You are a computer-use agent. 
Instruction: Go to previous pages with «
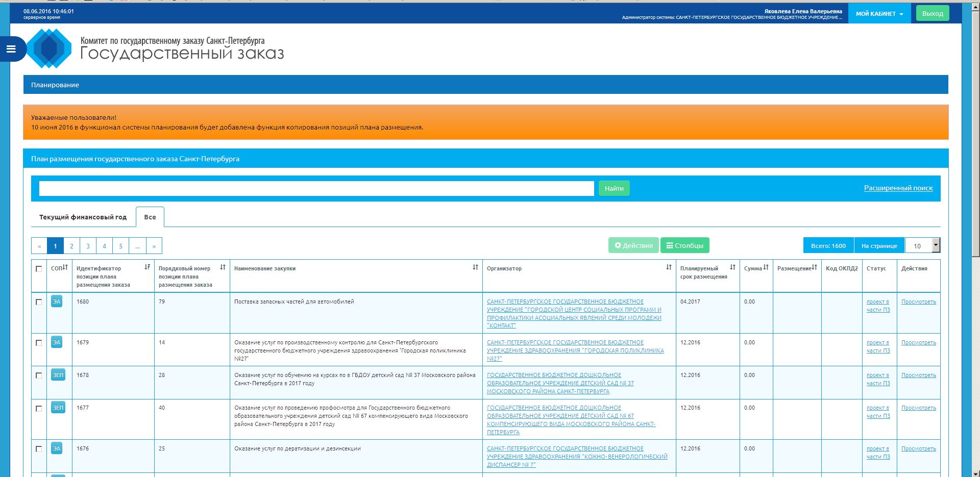click(39, 246)
